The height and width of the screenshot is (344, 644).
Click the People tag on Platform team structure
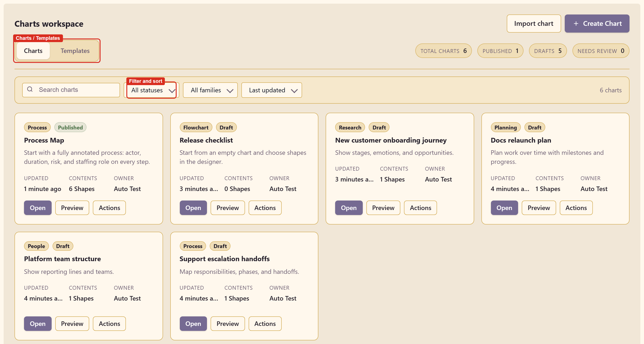[x=36, y=246]
